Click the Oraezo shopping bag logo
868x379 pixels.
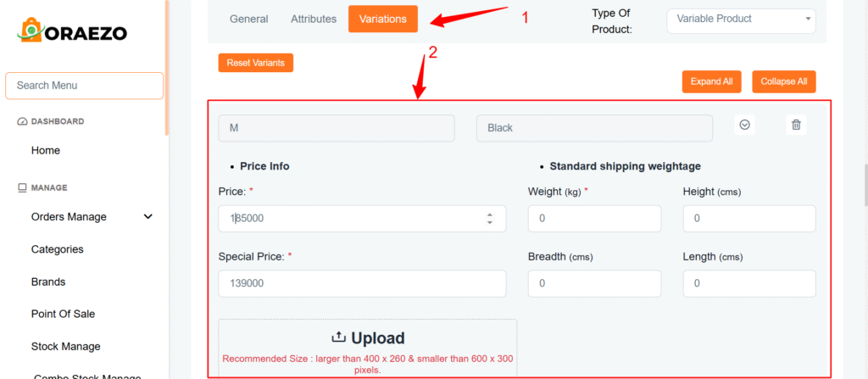click(31, 31)
